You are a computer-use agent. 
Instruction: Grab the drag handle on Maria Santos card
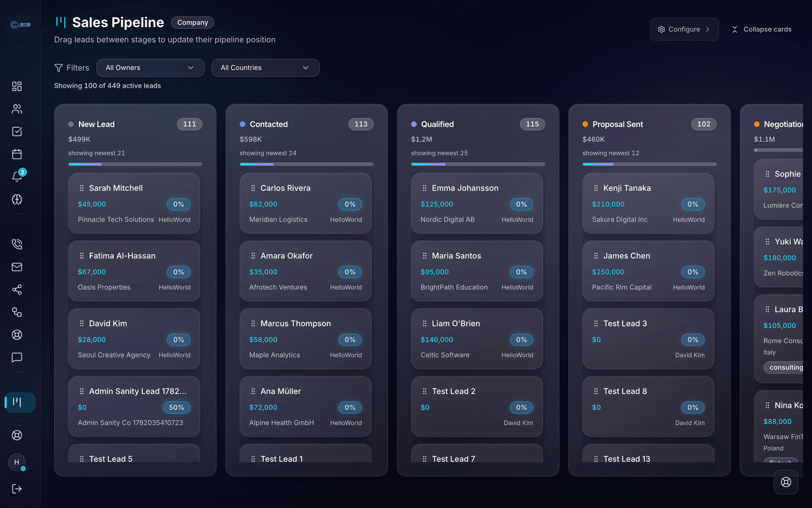[425, 256]
